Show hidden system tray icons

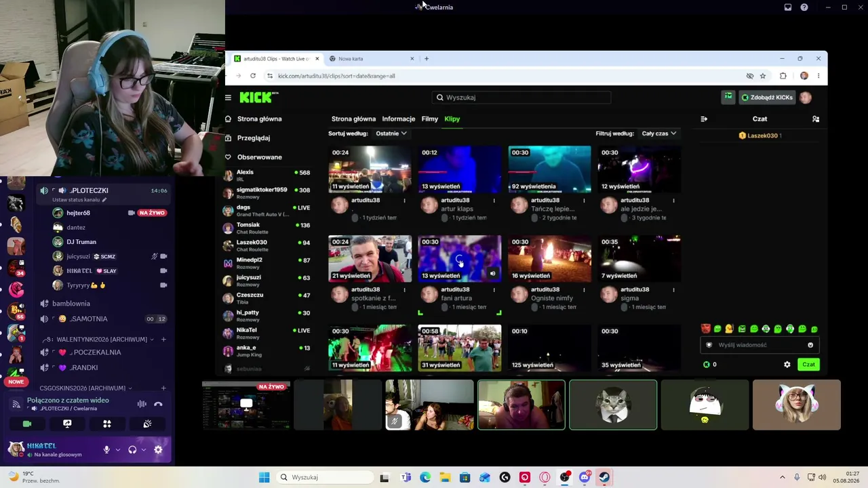[782, 477]
